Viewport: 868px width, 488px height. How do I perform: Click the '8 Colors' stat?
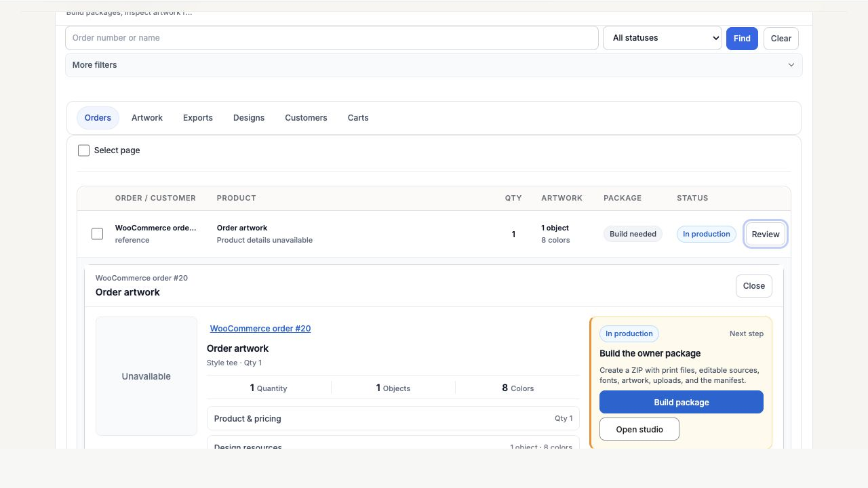click(517, 388)
